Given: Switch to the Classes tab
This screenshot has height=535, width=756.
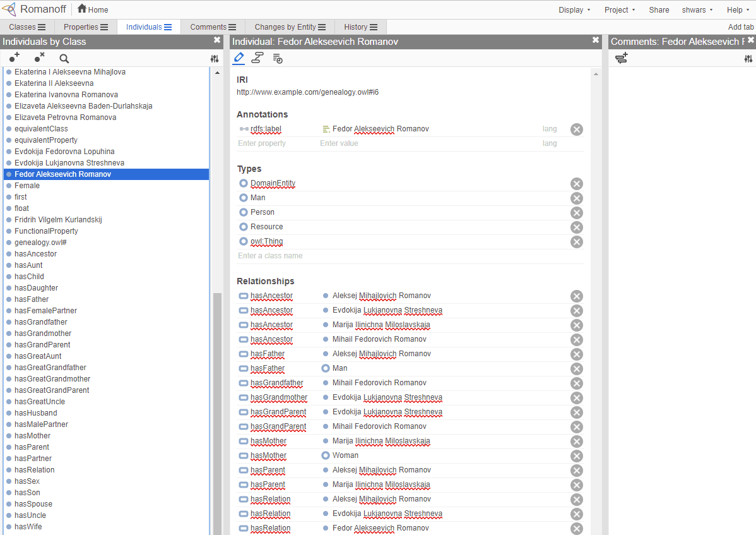Looking at the screenshot, I should [x=27, y=27].
